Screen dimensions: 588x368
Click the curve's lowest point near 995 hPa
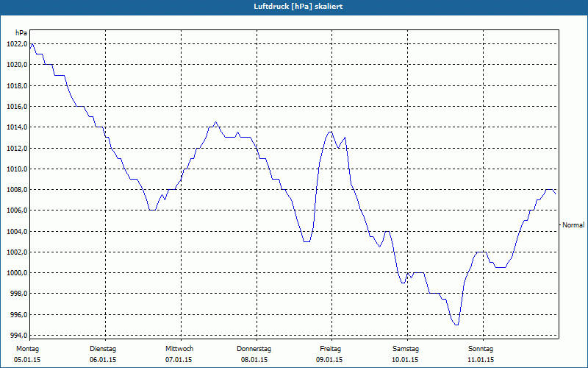coord(456,325)
